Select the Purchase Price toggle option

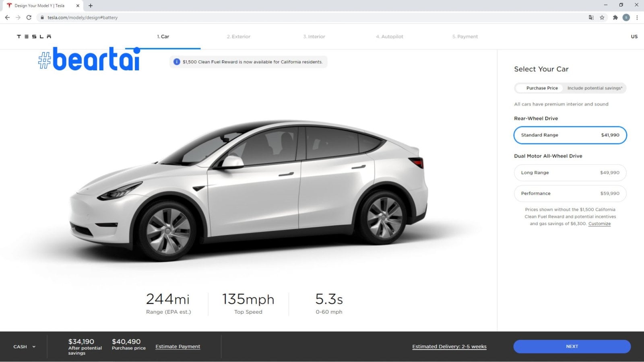tap(542, 88)
